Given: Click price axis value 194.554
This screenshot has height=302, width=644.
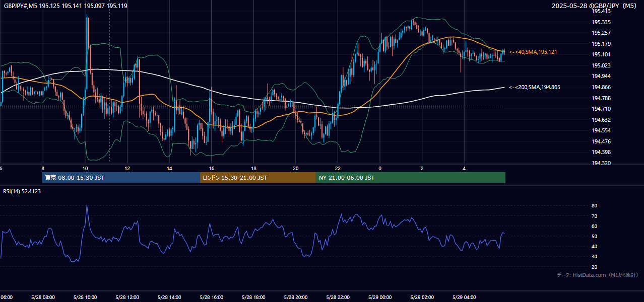Looking at the screenshot, I should pos(601,130).
